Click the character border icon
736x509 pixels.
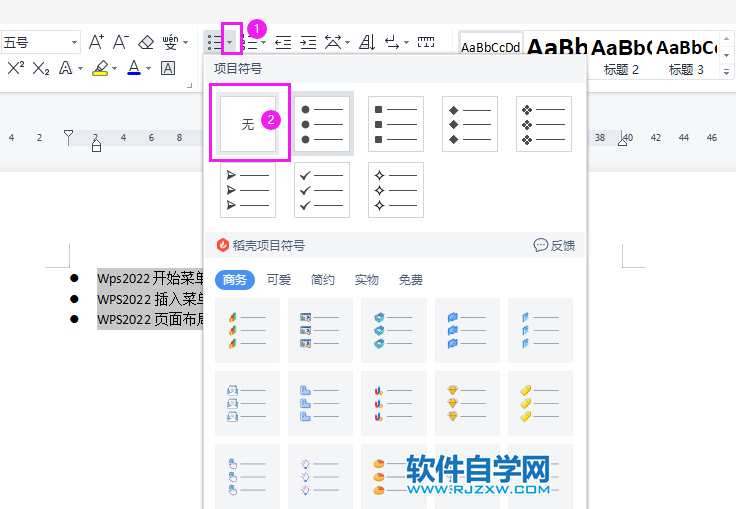tap(168, 68)
